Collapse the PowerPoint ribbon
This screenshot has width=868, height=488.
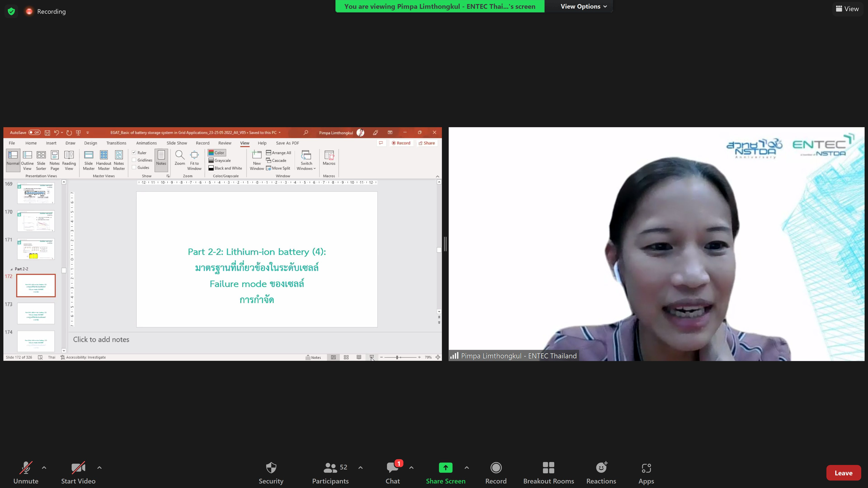coord(437,176)
